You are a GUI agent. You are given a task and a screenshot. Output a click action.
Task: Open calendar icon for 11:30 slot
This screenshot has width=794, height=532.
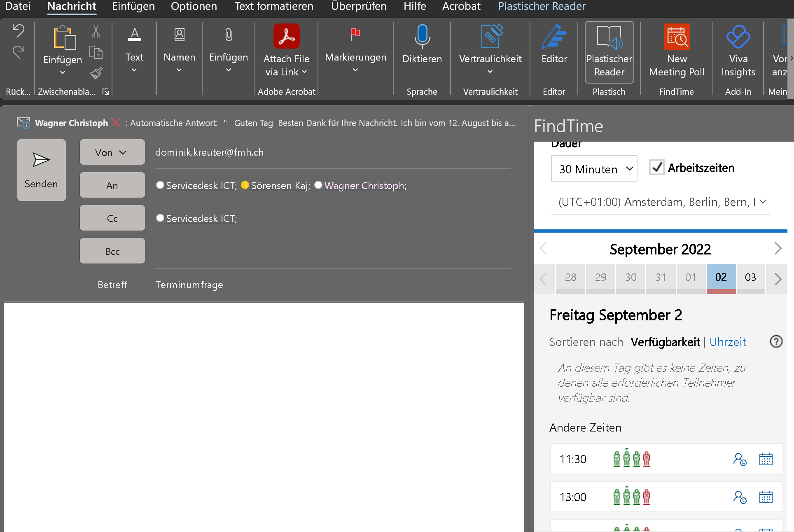[x=766, y=459]
